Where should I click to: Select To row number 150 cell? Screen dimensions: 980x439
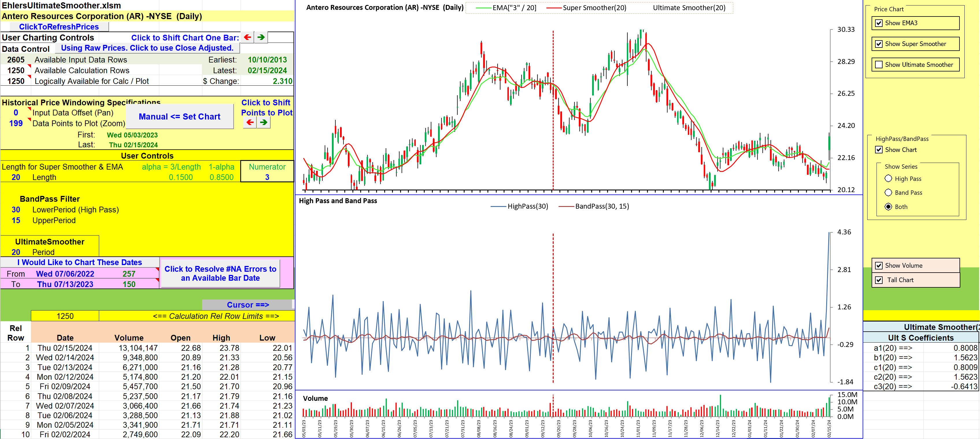tap(129, 284)
